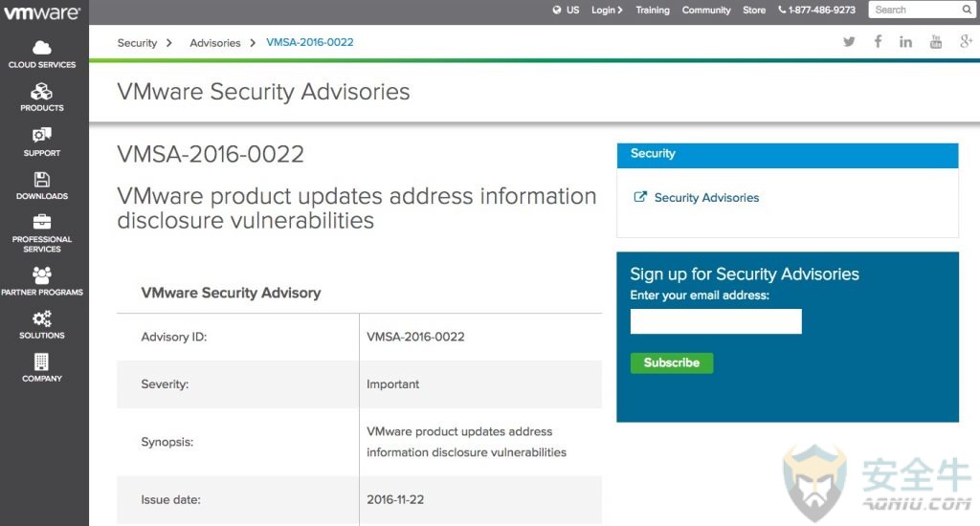The height and width of the screenshot is (526, 980).
Task: Click the VMware logo
Action: pyautogui.click(x=42, y=11)
